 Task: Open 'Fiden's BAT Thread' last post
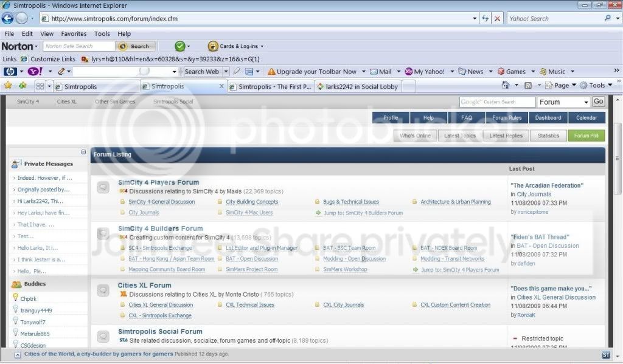540,237
